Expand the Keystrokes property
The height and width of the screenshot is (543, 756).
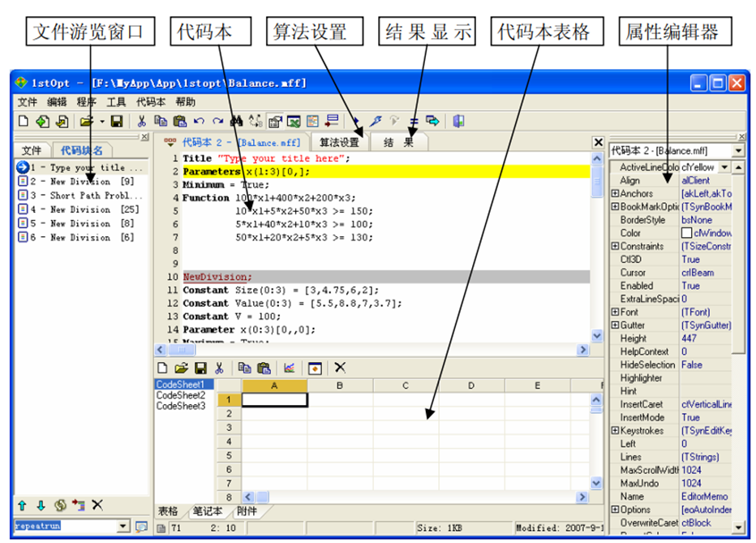coord(615,430)
